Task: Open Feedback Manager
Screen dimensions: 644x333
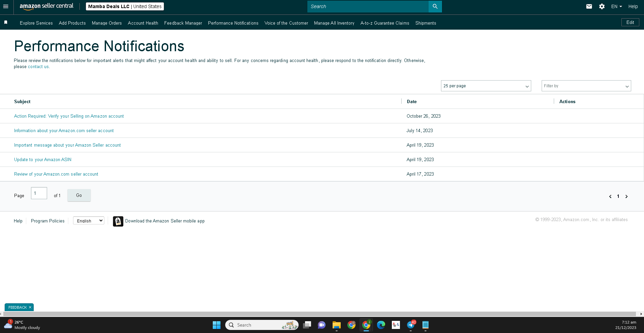Action: click(183, 23)
